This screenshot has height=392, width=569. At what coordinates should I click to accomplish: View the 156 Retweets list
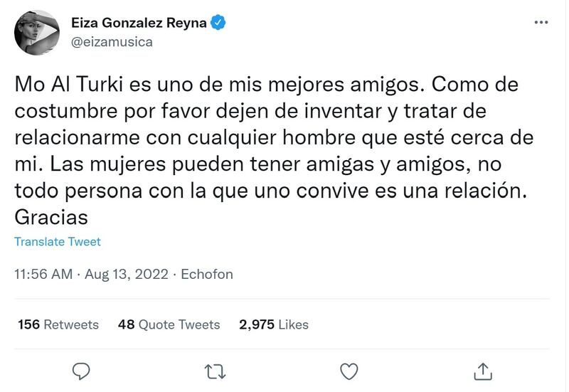[x=58, y=324]
